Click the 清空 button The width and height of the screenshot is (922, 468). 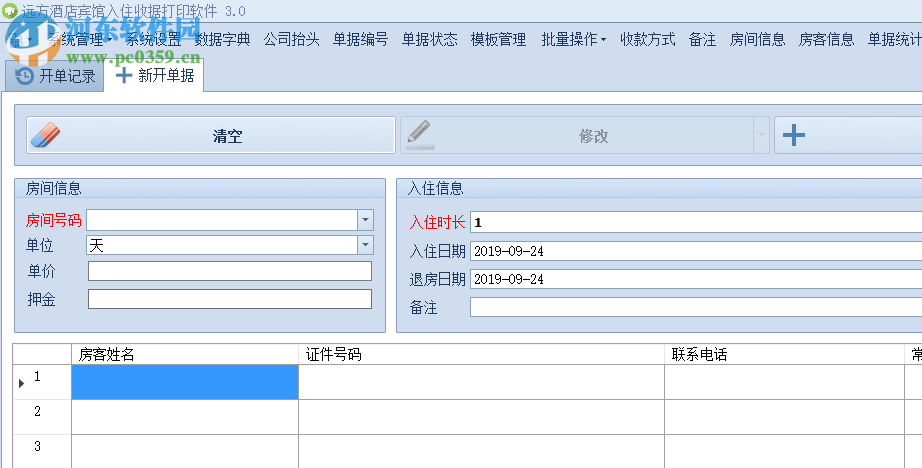click(x=211, y=135)
